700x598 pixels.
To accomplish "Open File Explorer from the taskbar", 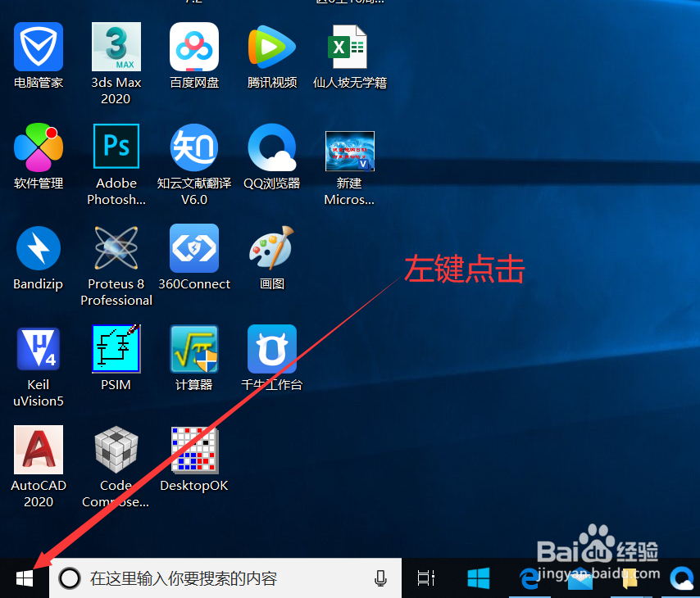I will pos(630,578).
